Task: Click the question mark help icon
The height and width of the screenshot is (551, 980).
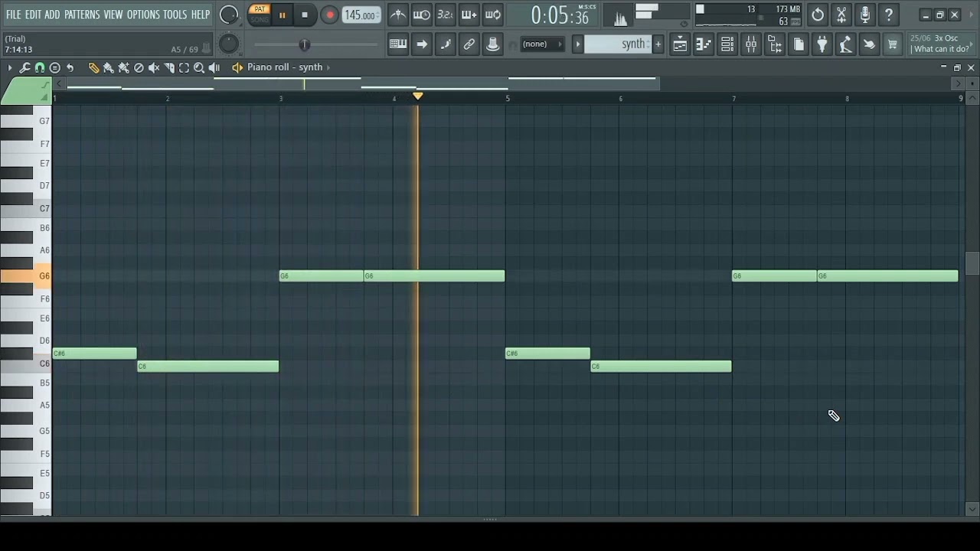Action: [x=889, y=15]
